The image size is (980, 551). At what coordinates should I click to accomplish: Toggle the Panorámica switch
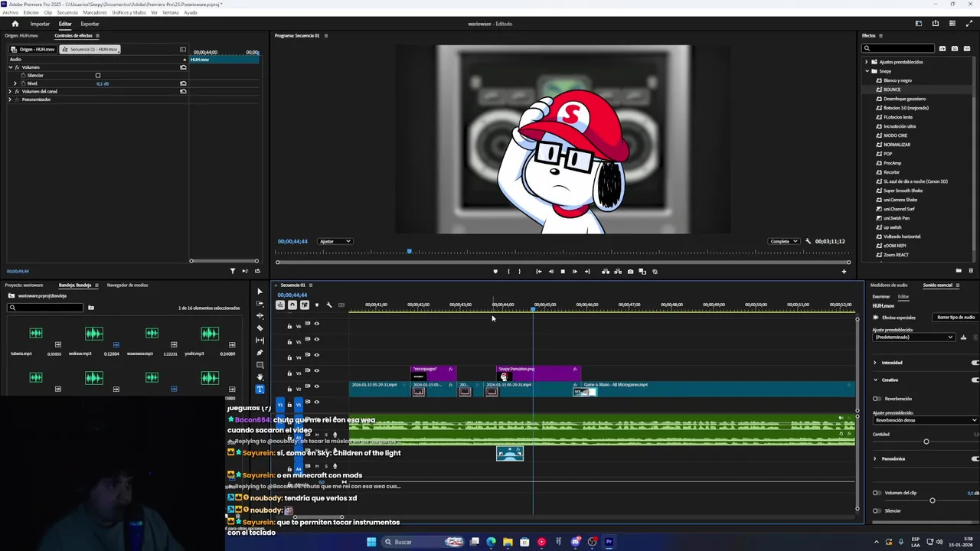(975, 459)
